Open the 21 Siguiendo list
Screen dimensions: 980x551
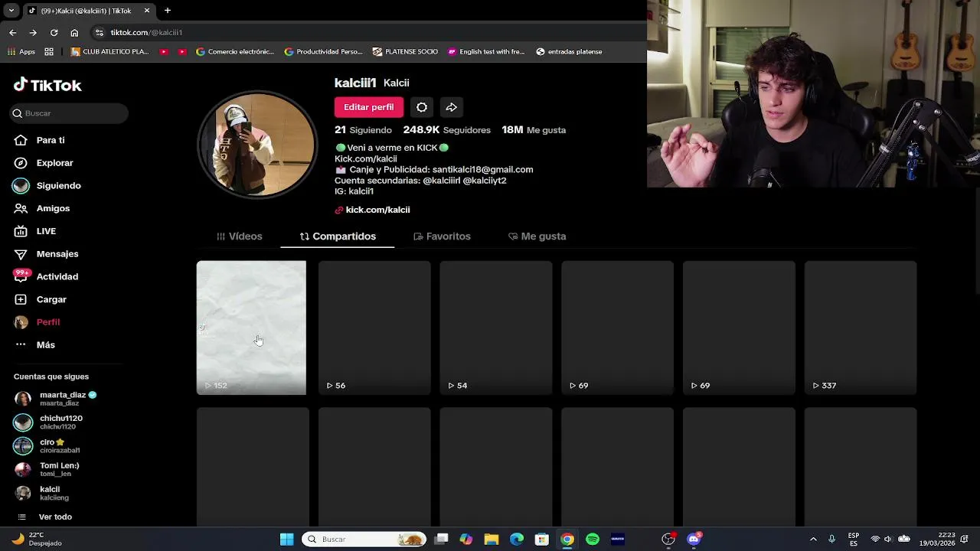(x=363, y=130)
